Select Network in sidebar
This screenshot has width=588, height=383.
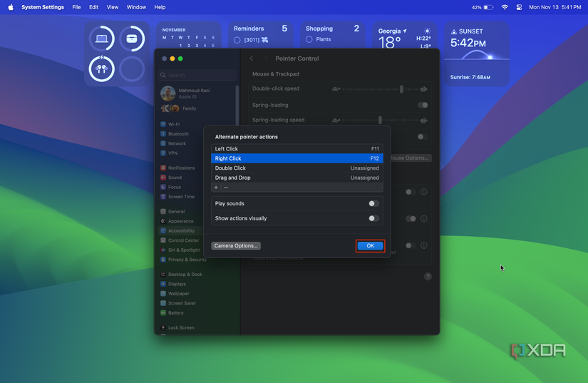coord(173,143)
